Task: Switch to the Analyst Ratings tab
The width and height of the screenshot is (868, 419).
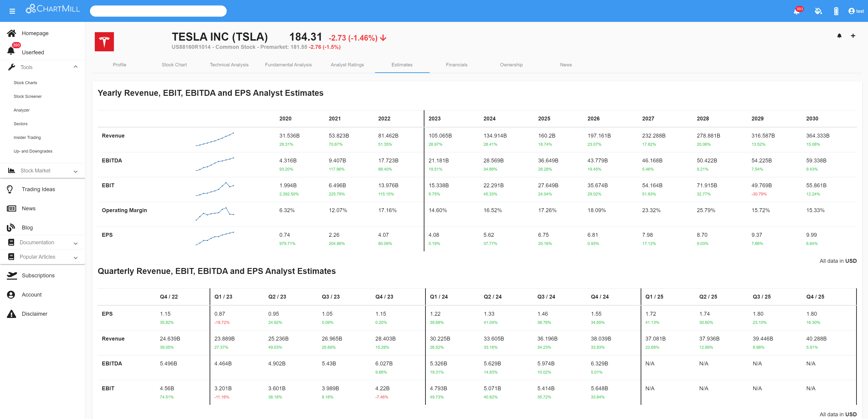Action: click(x=347, y=65)
